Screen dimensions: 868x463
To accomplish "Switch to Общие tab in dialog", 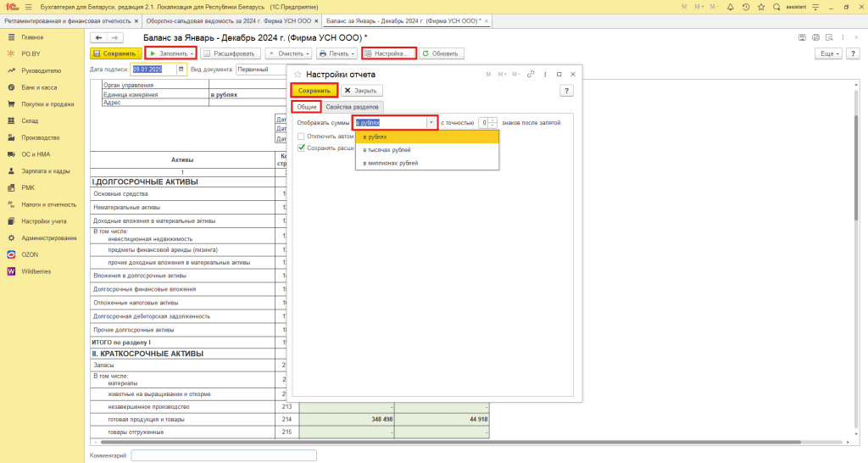I will (306, 107).
